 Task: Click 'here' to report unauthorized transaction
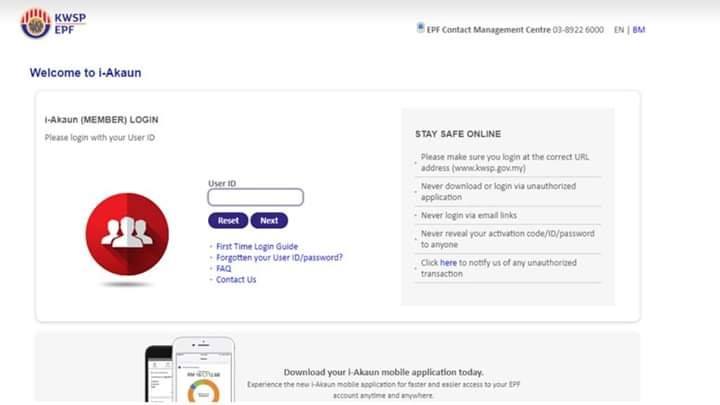click(x=448, y=263)
